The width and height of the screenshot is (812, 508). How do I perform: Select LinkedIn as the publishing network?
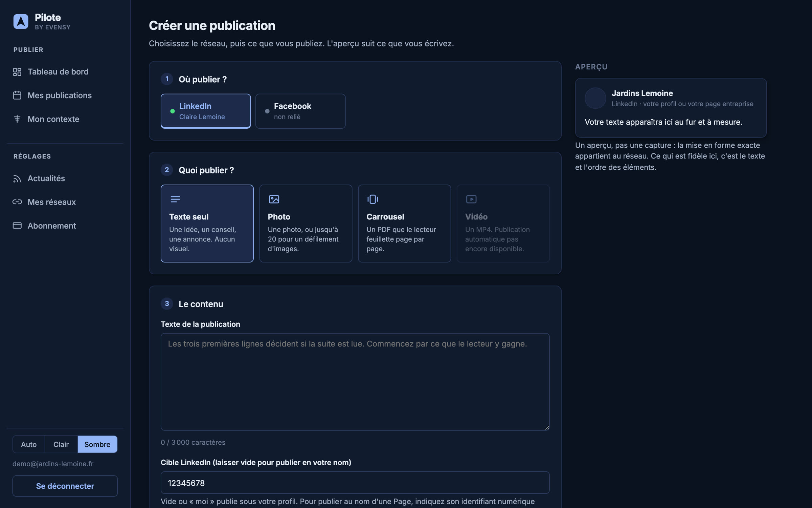point(206,111)
